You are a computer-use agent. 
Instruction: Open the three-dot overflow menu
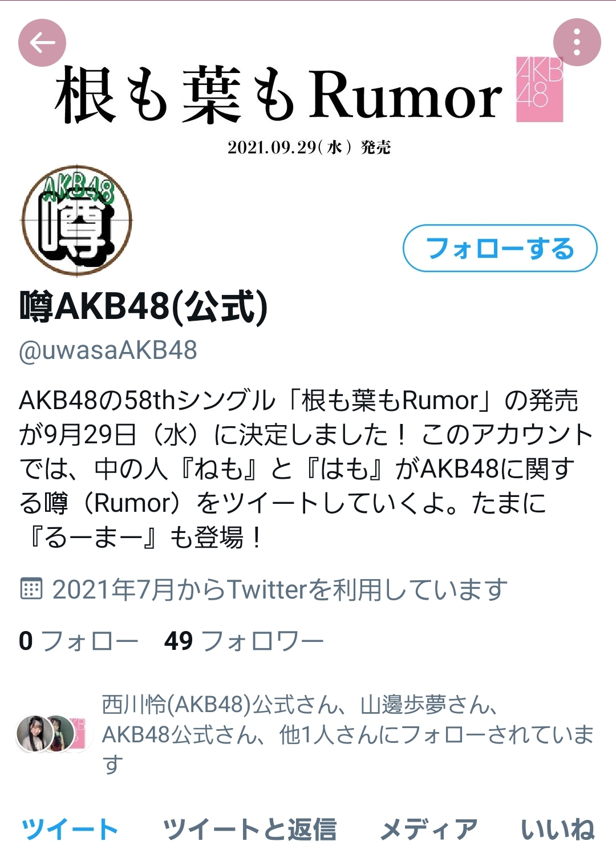[x=577, y=43]
